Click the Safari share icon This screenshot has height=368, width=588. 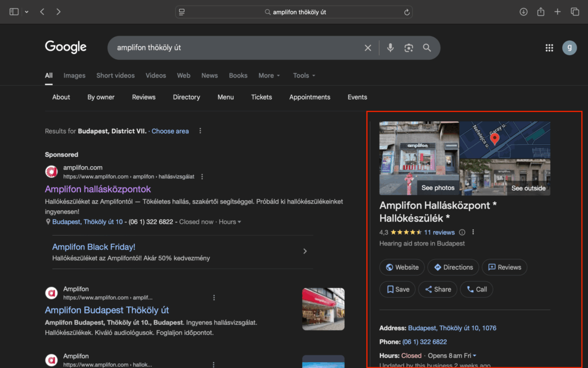pyautogui.click(x=541, y=11)
